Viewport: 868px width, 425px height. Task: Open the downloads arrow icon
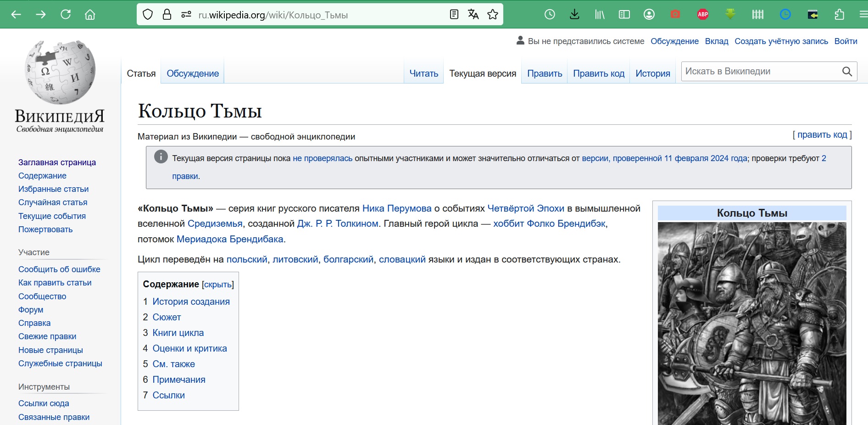tap(574, 15)
